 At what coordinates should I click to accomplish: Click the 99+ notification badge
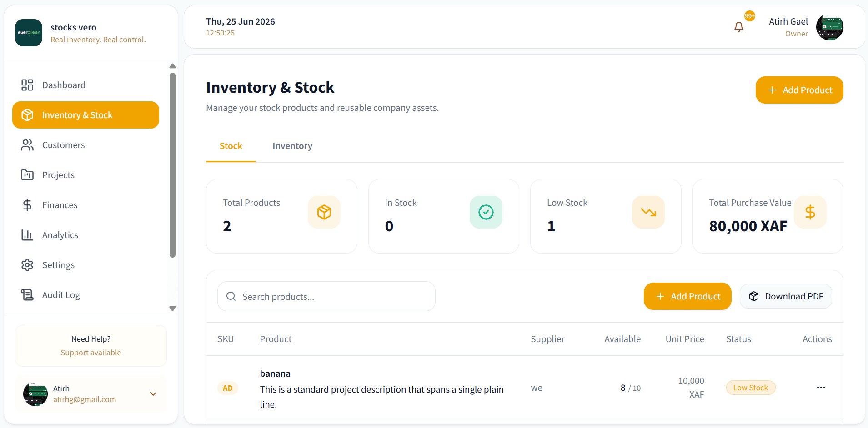(750, 16)
